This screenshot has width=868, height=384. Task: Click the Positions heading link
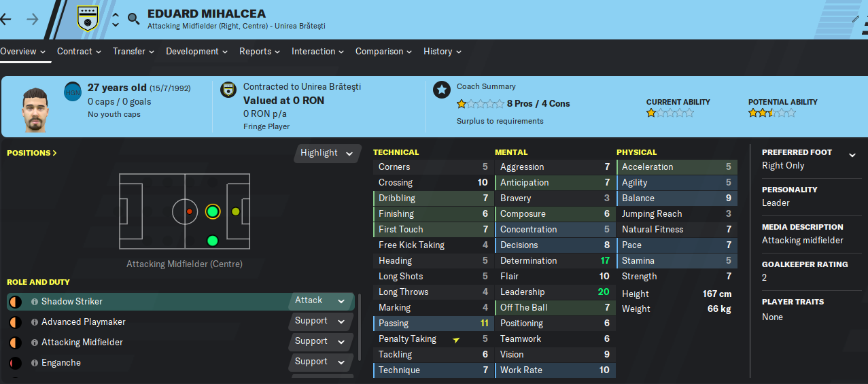point(32,153)
